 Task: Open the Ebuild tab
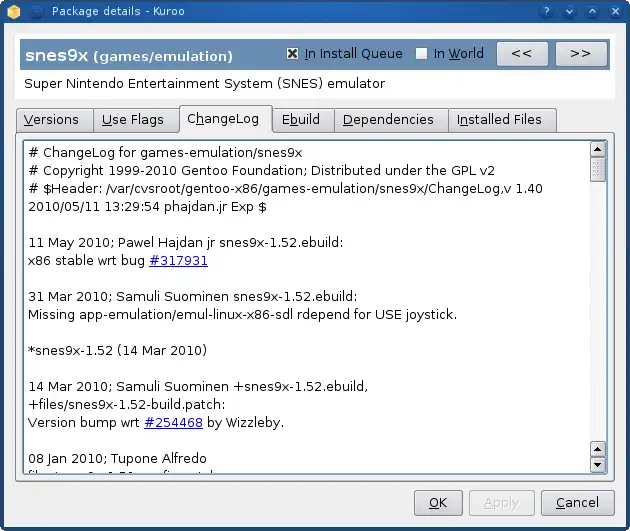303,120
